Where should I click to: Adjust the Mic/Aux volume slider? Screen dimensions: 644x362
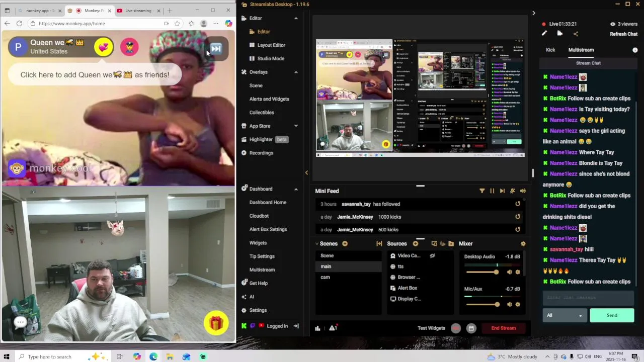coord(482,304)
